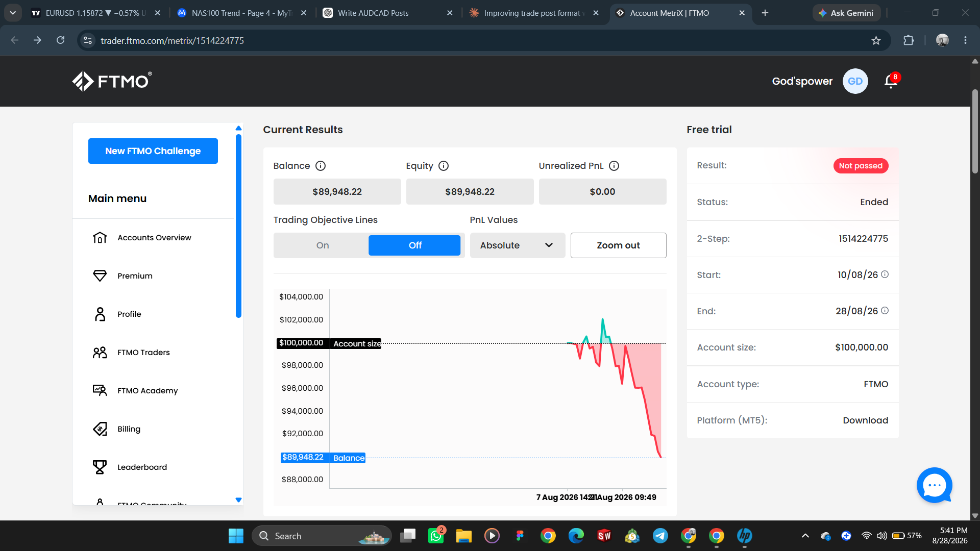The image size is (980, 551).
Task: Open Figma from the taskbar
Action: (x=520, y=536)
